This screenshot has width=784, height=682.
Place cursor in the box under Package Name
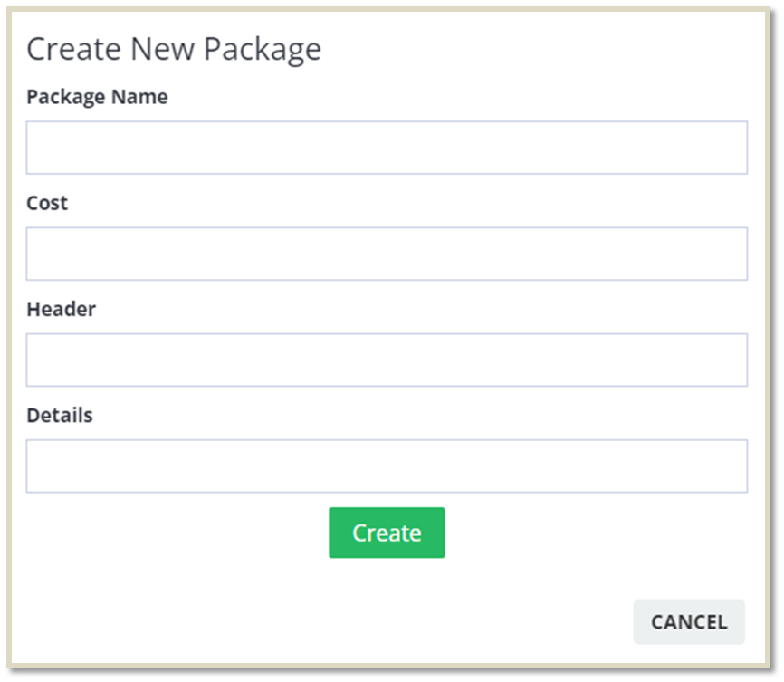(x=387, y=148)
